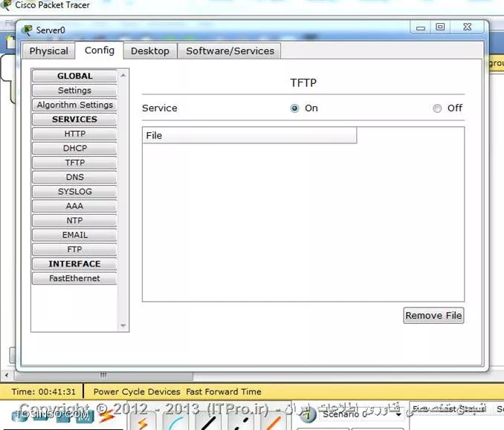Open the DHCP service configuration
The height and width of the screenshot is (430, 504).
[74, 149]
